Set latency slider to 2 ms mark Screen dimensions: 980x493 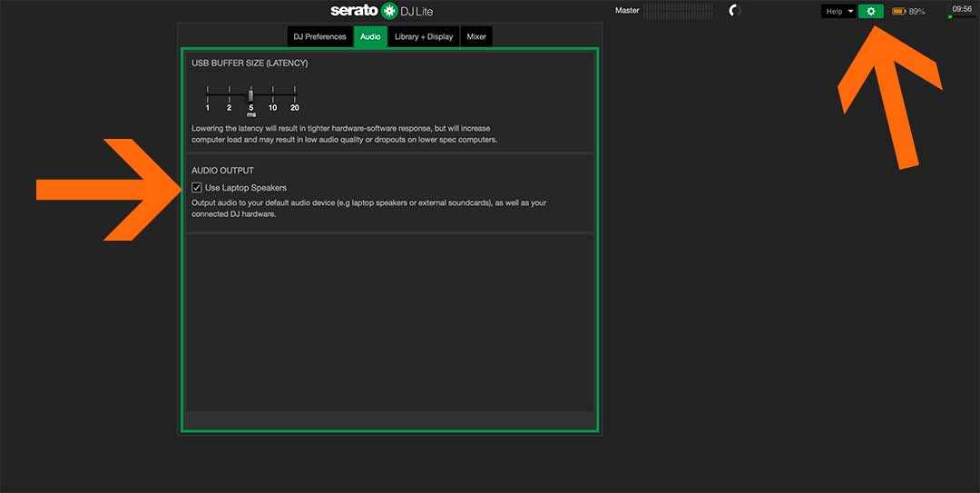click(230, 94)
